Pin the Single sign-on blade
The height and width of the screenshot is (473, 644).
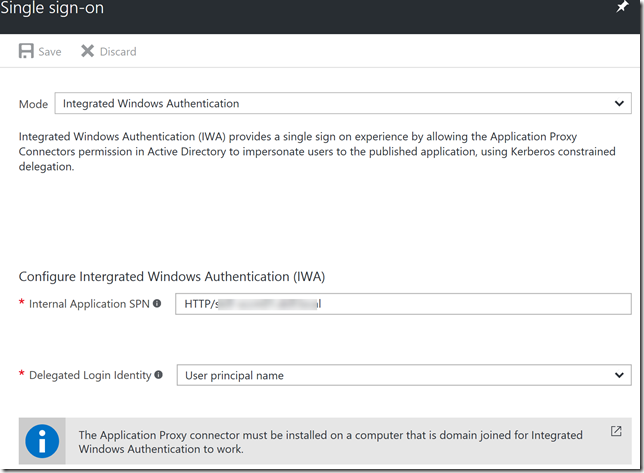(622, 8)
